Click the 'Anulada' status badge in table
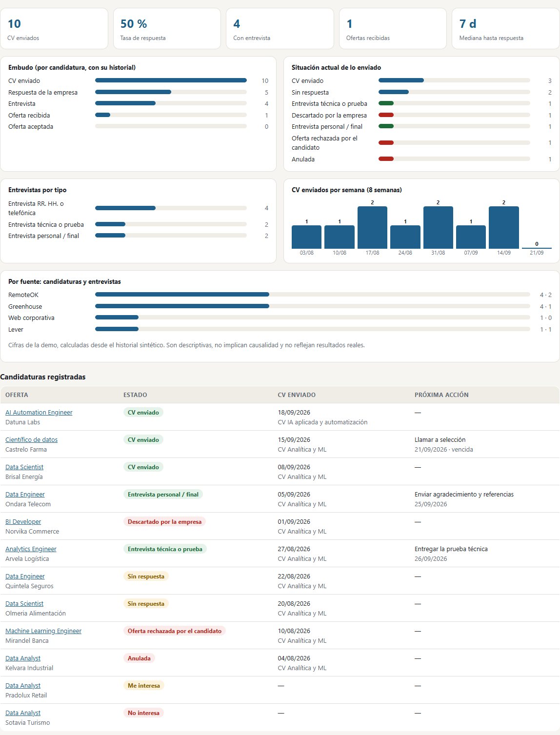Image resolution: width=560 pixels, height=735 pixels. (x=139, y=658)
